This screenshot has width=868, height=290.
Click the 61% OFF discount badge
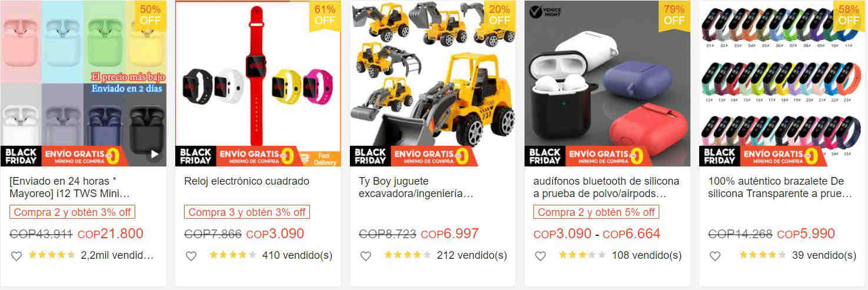click(325, 15)
